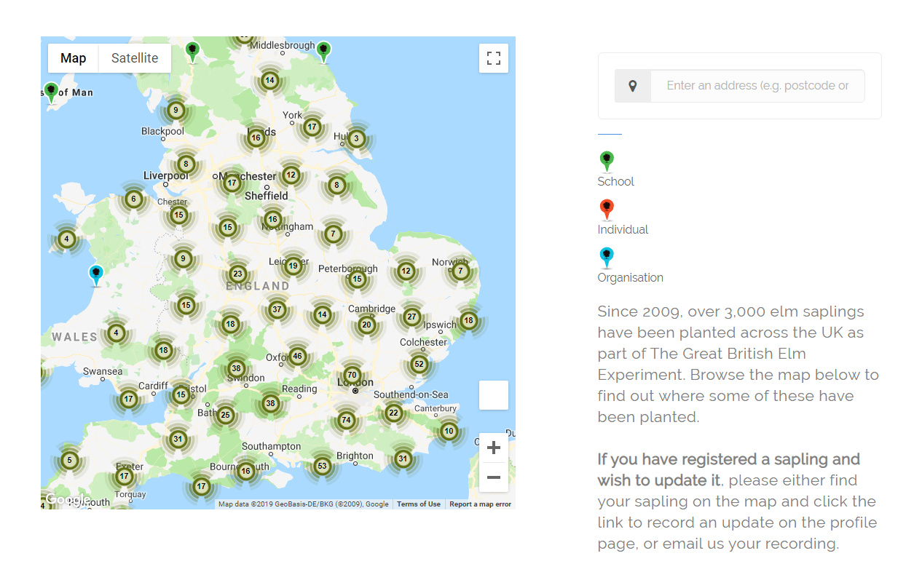Screen dimensions: 922x588
Task: Zoom in using the plus button
Action: tap(494, 447)
